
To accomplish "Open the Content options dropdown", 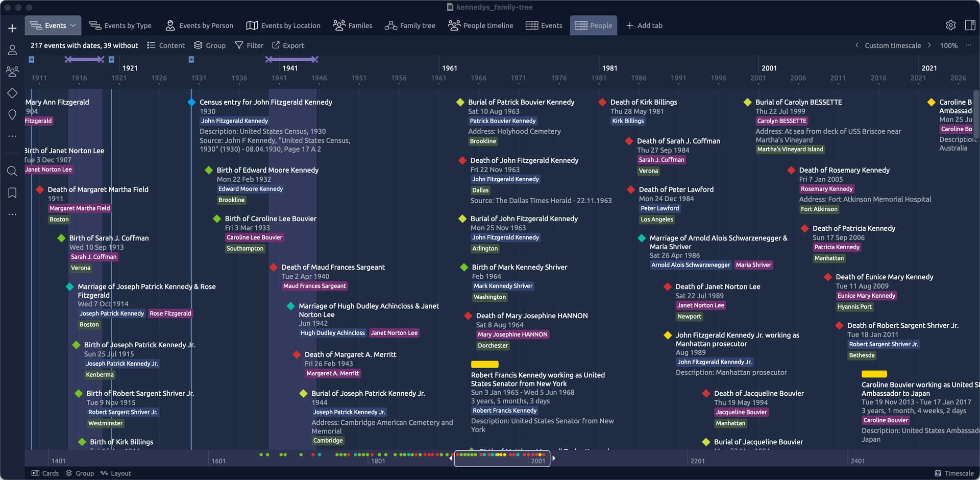I will click(166, 45).
